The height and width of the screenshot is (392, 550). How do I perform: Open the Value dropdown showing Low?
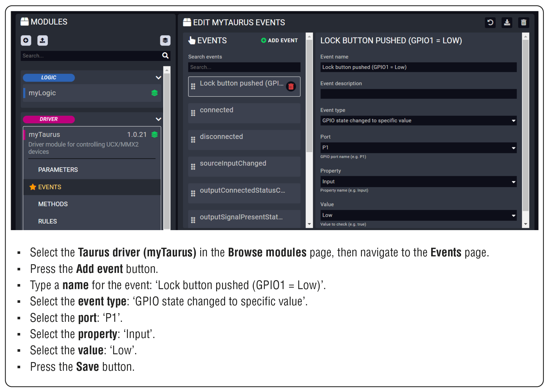tap(418, 215)
